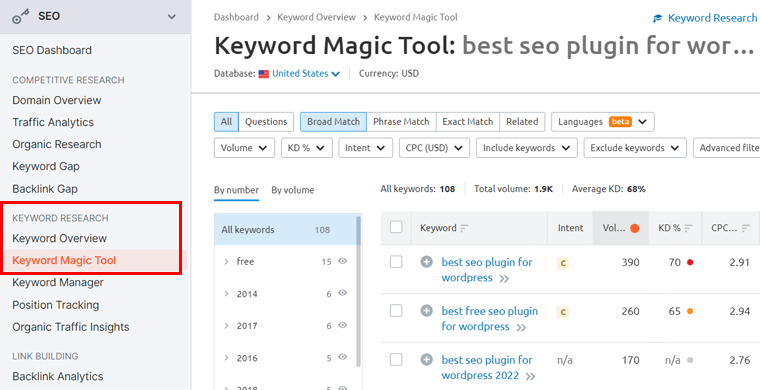Toggle eye icon for 2016 group
Viewport: 760px width, 390px height.
343,358
